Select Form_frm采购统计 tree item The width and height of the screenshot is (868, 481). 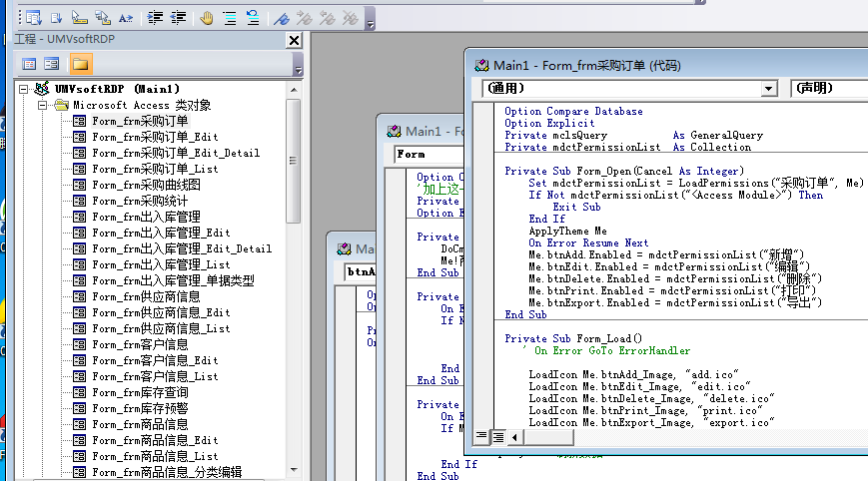140,201
